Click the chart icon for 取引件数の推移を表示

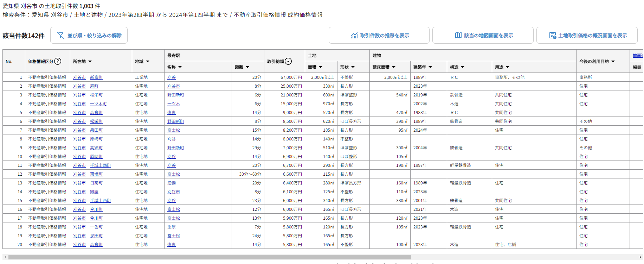tap(354, 36)
